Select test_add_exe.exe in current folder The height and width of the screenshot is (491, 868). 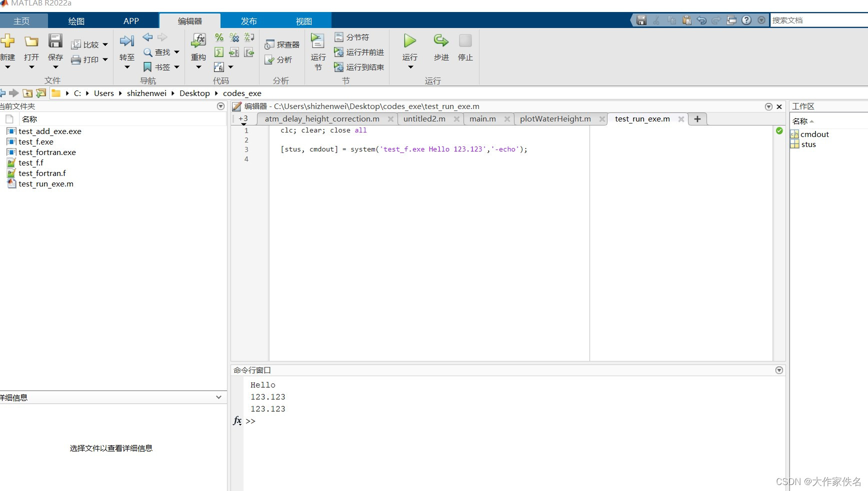tap(49, 131)
